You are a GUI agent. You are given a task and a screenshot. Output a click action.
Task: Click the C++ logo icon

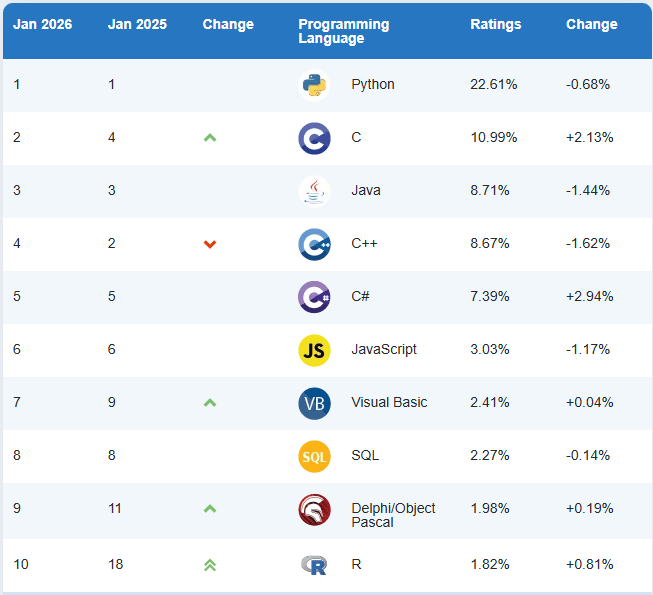tap(314, 244)
